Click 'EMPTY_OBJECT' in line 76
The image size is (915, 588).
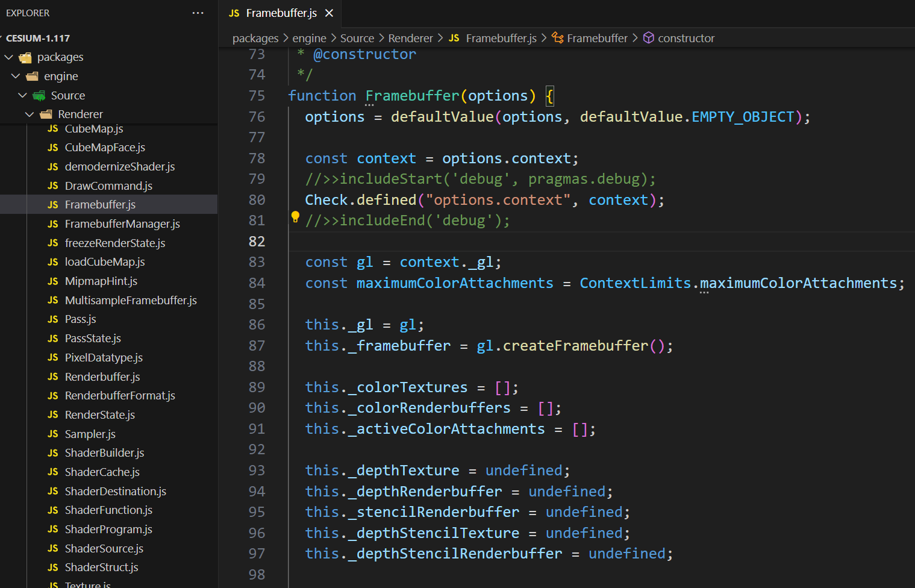[x=743, y=117]
